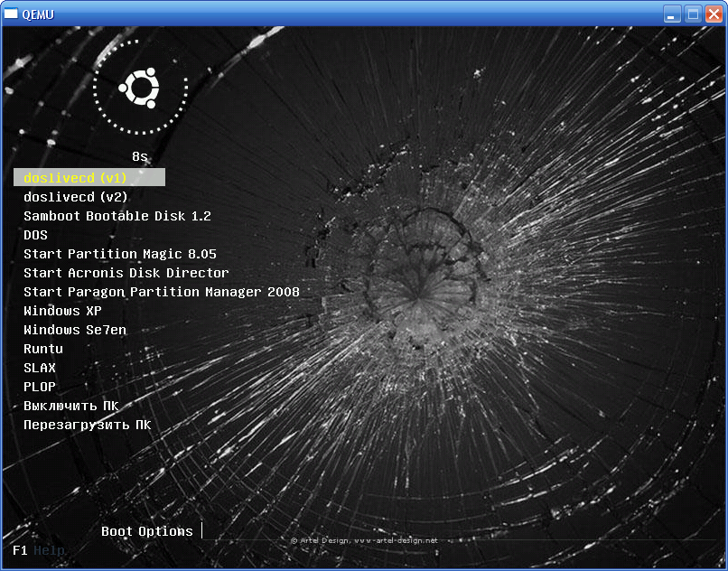728x571 pixels.
Task: Click the 8s countdown timer text
Action: tap(140, 156)
